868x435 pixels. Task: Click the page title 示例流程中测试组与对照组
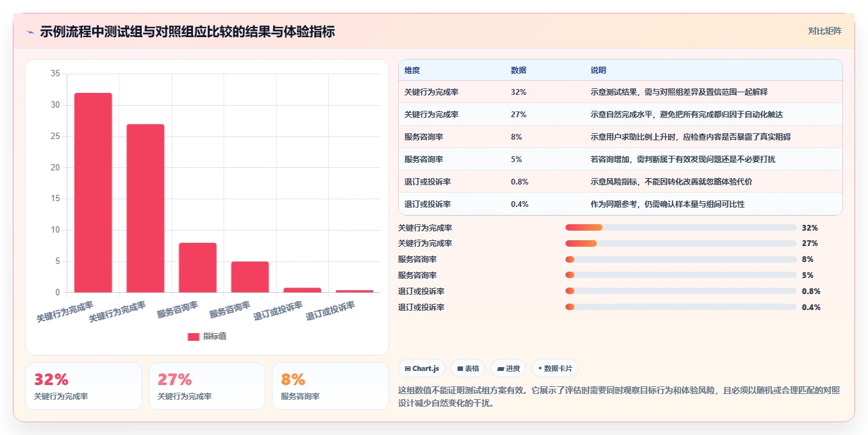point(187,32)
